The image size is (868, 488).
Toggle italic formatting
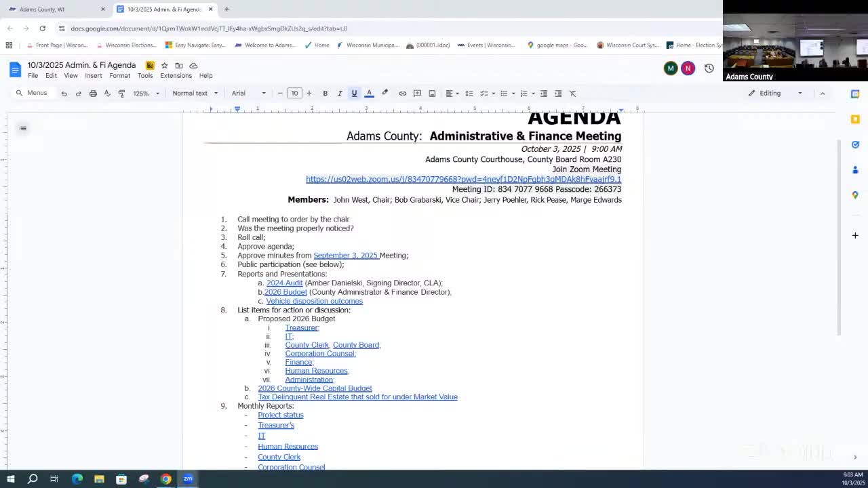(x=340, y=94)
